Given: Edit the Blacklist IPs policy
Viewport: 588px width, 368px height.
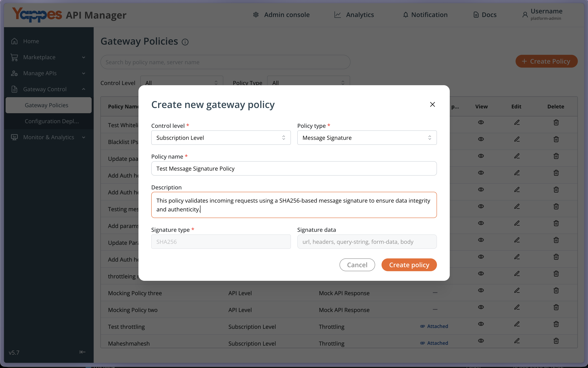Looking at the screenshot, I should (517, 139).
